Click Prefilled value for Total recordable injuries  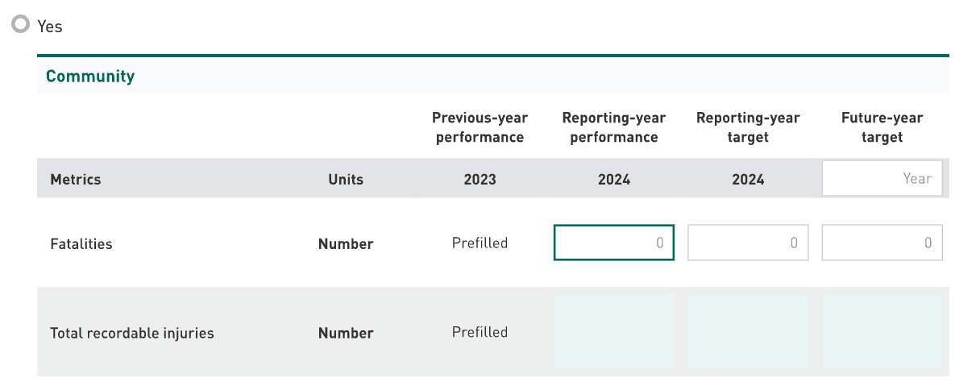coord(480,332)
